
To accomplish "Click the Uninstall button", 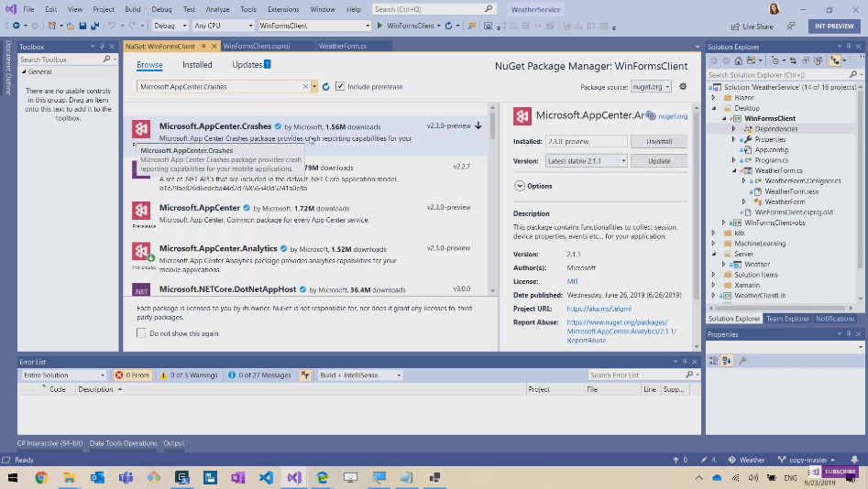I will click(659, 142).
